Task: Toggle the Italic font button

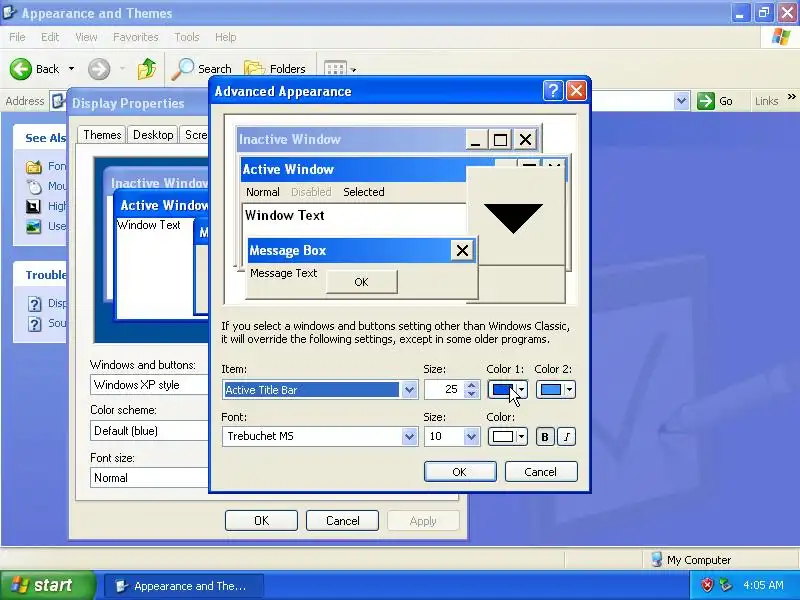Action: tap(566, 437)
